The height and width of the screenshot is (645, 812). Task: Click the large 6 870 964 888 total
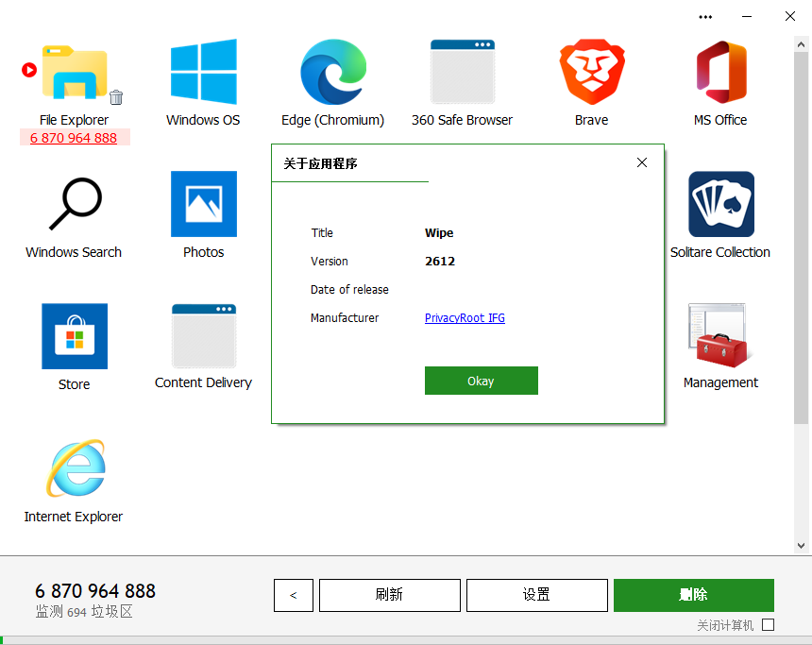click(95, 591)
